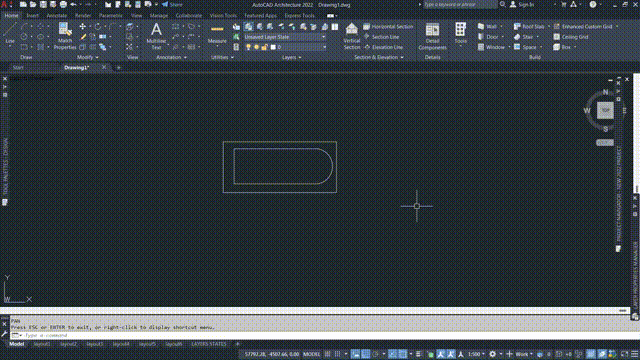
Task: Select the Wall tool
Action: [487, 27]
